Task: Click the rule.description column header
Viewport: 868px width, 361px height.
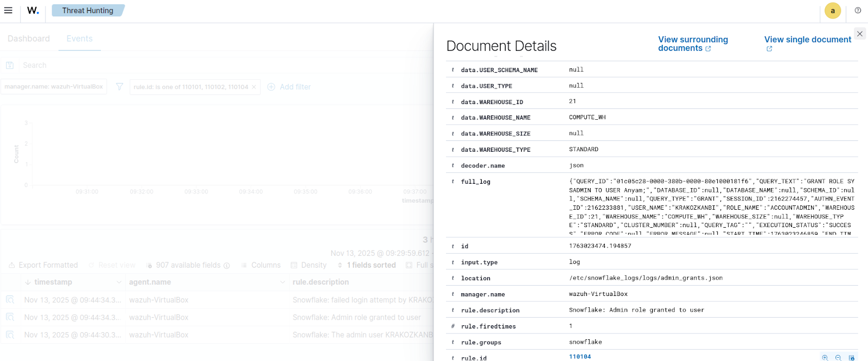Action: coord(321,282)
